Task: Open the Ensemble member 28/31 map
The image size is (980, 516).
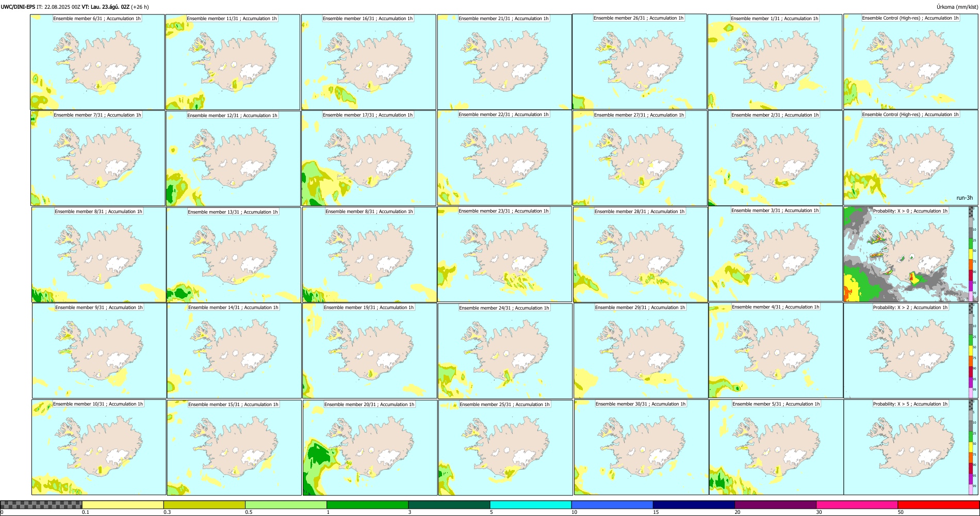Action: point(641,255)
